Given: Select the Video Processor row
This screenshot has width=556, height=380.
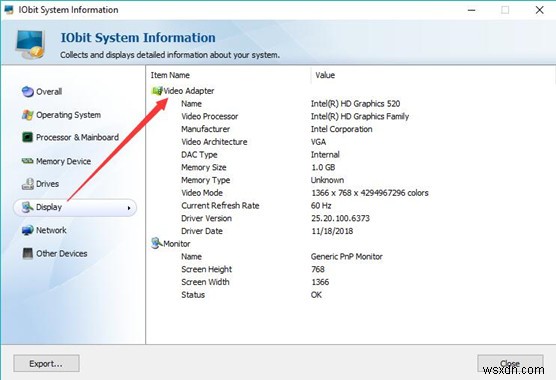Looking at the screenshot, I should pos(210,116).
